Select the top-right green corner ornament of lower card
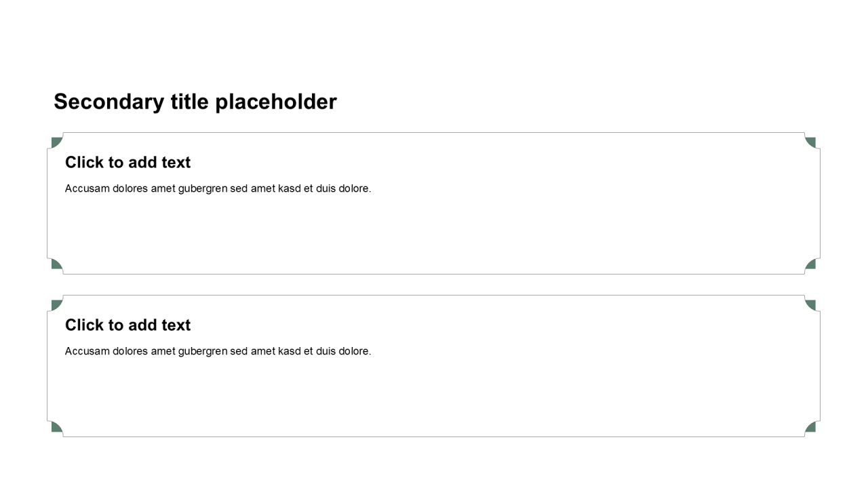 point(811,305)
